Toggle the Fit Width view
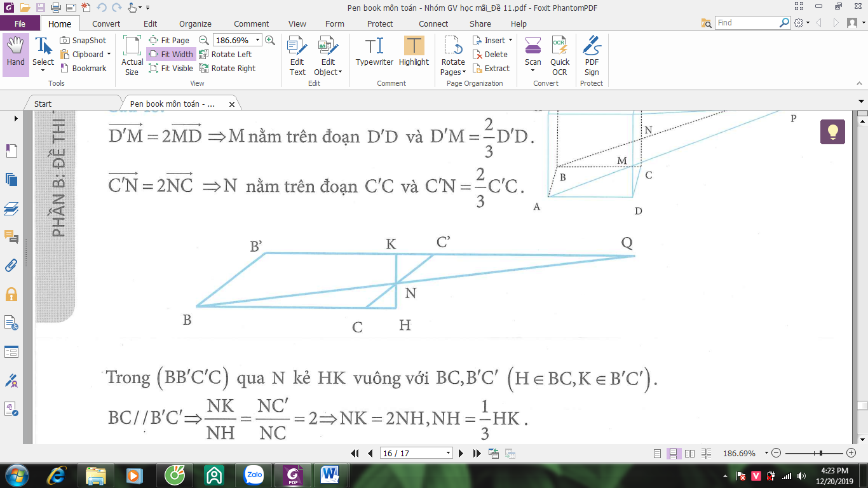Screen dimensions: 868x488 pyautogui.click(x=171, y=55)
